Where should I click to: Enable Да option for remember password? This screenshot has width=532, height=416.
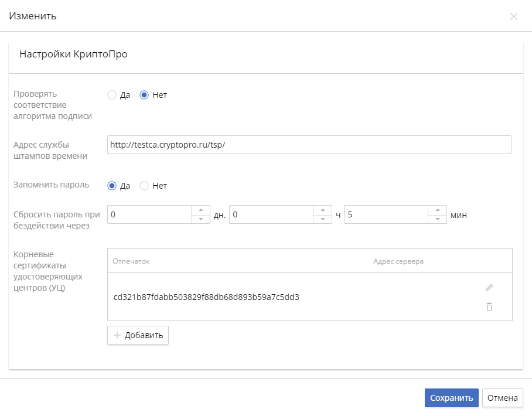coord(112,186)
